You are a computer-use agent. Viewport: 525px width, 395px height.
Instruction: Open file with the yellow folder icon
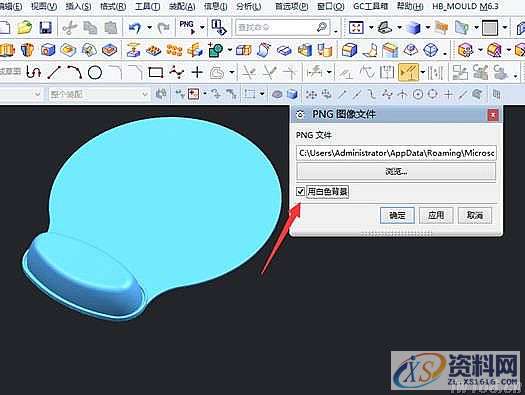tap(24, 27)
